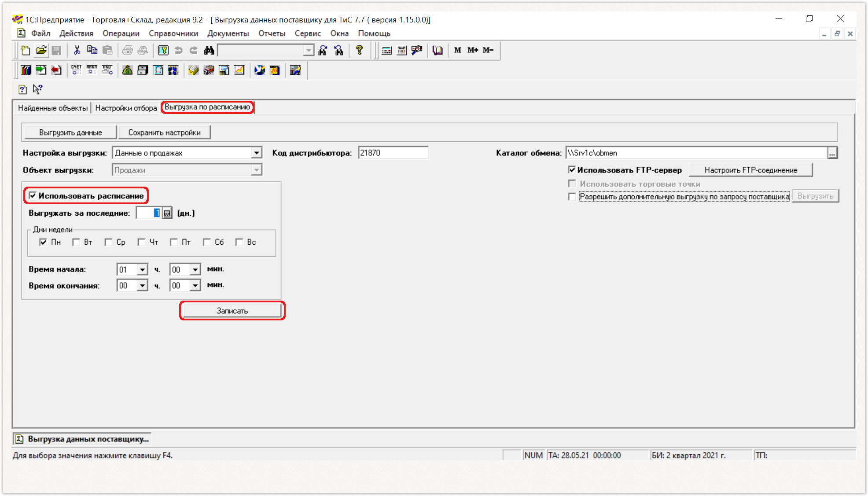Click the binoculars Find icon
The width and height of the screenshot is (868, 496).
point(209,51)
